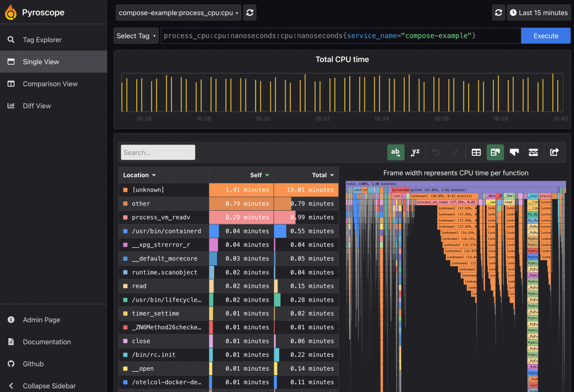
Task: Click the Documentation file icon
Action: [11, 342]
